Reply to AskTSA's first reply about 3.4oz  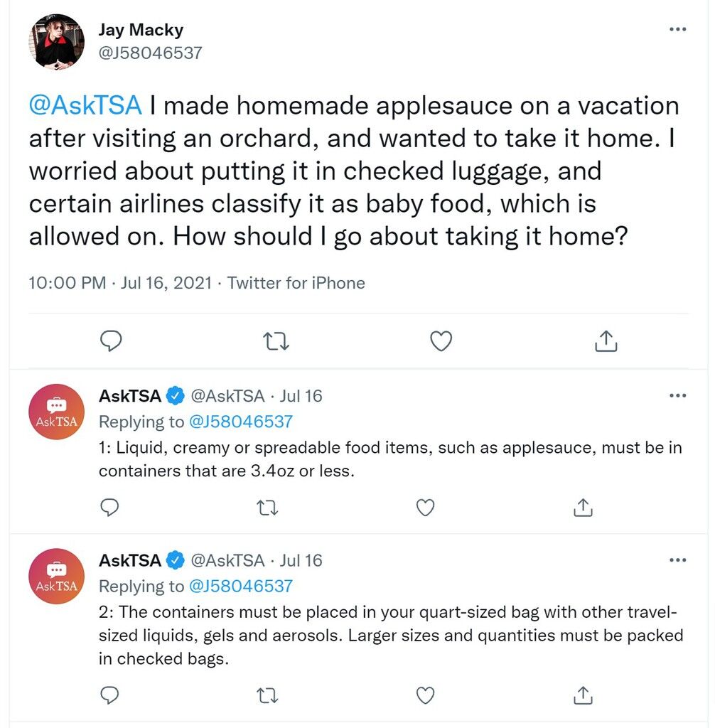(x=109, y=508)
